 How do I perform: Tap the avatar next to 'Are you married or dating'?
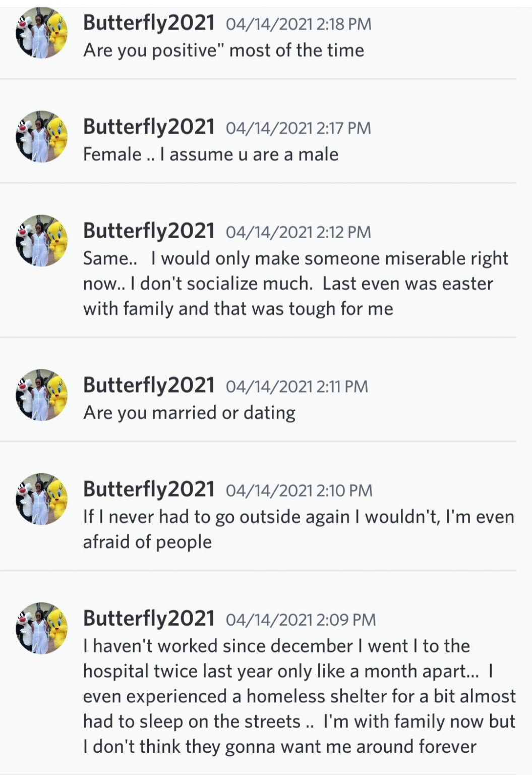[x=42, y=395]
